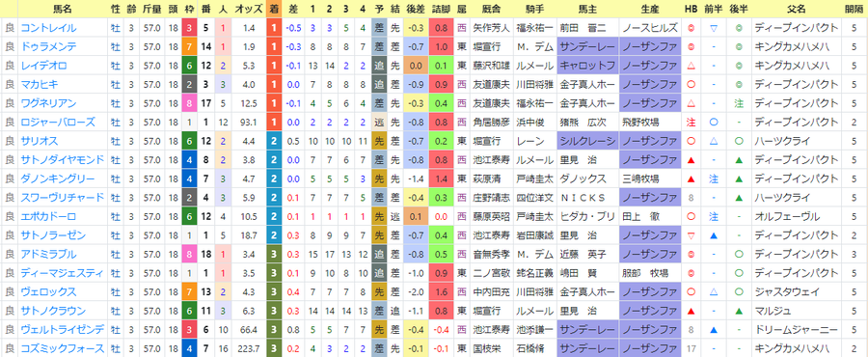Image resolution: width=868 pixels, height=357 pixels.
Task: Click the サトノダイヤモンド horse name
Action: (x=62, y=160)
